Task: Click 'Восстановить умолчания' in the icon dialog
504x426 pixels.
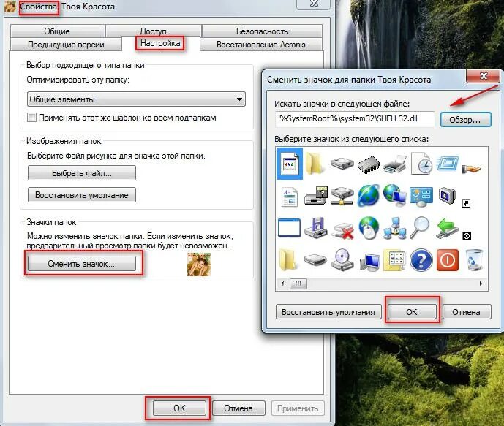Action: click(x=328, y=312)
